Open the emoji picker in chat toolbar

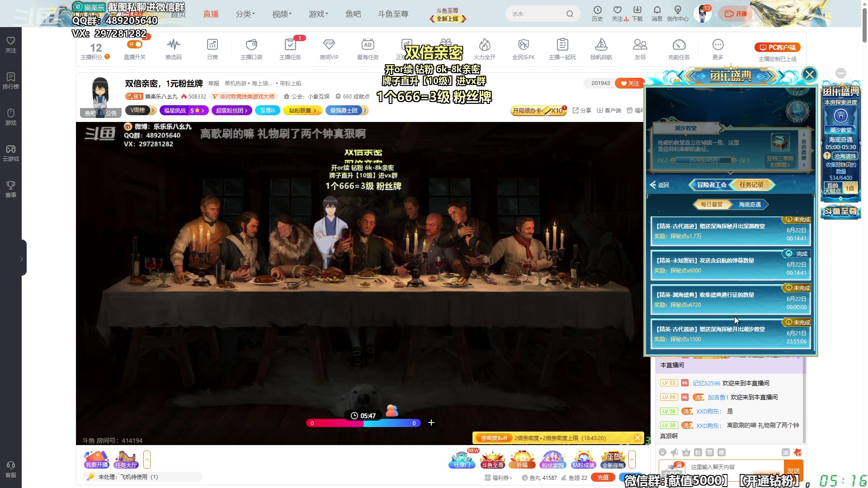[x=662, y=452]
